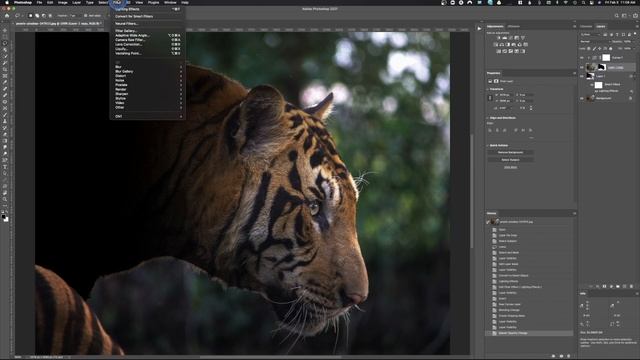This screenshot has width=640, height=360.
Task: Click the Remove Background button
Action: click(510, 152)
